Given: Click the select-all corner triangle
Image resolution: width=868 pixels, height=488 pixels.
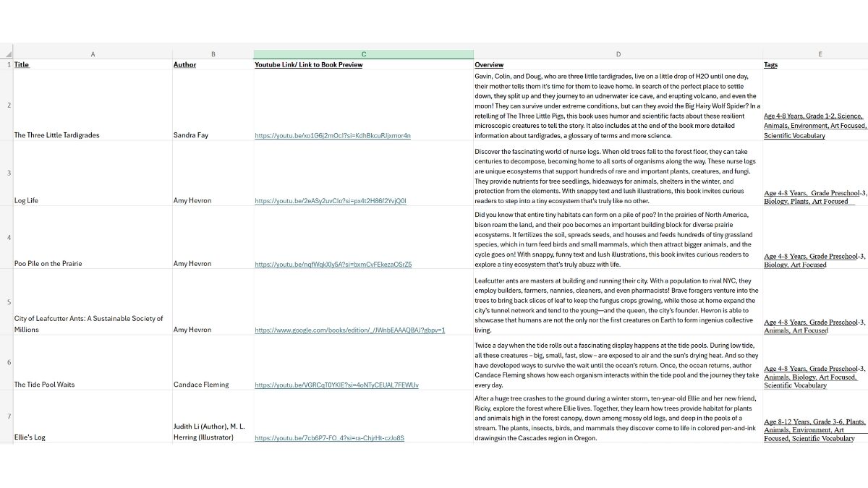Looking at the screenshot, I should click(8, 54).
